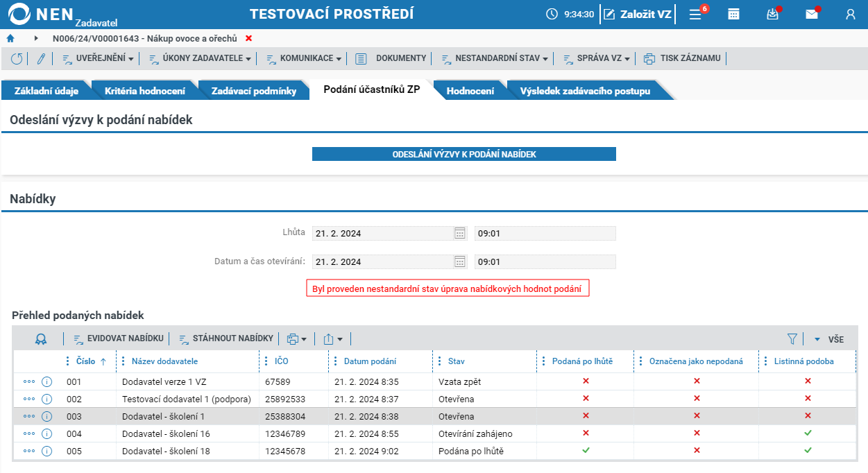
Task: Open three-dot menu for row 005
Action: [29, 451]
